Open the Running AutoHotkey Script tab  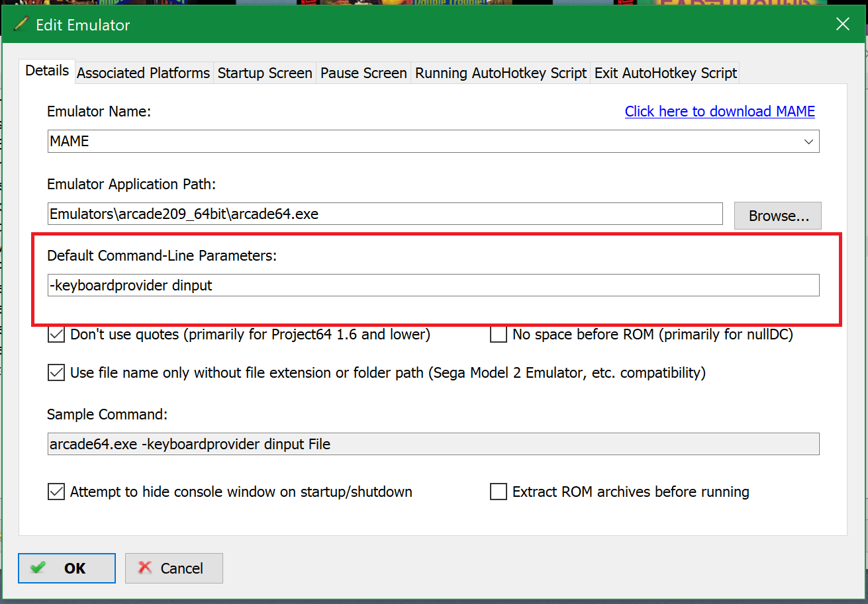(501, 73)
